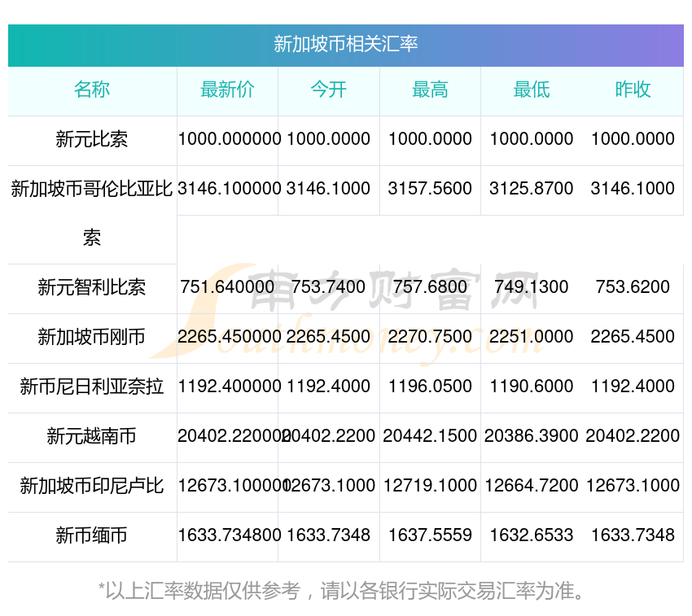Viewport: 692px width, 616px height.
Task: Click the 20442.1500 highest value cell
Action: [x=430, y=436]
